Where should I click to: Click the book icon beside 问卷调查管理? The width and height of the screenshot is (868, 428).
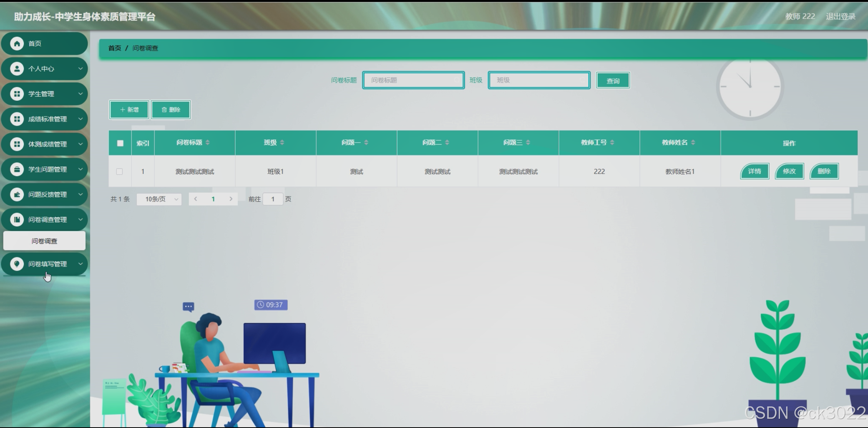point(17,220)
